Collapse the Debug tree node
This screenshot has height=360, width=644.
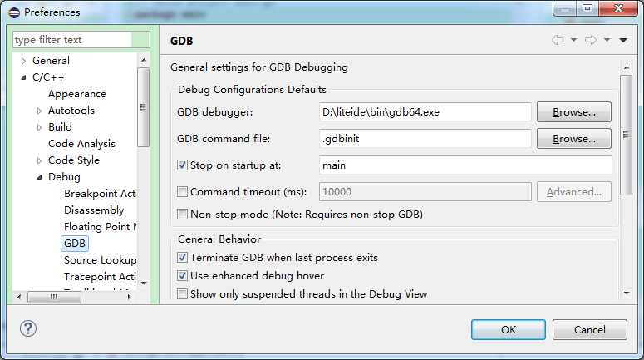[39, 177]
